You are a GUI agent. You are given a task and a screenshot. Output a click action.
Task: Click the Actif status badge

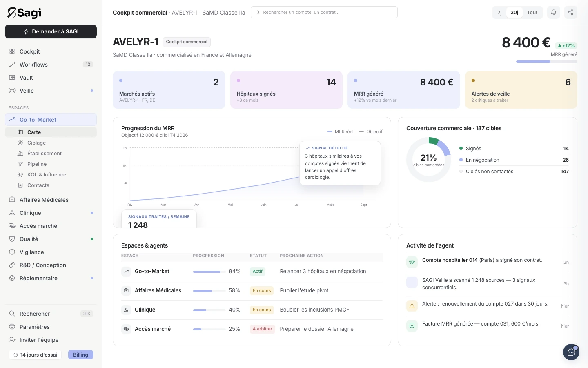coord(258,272)
